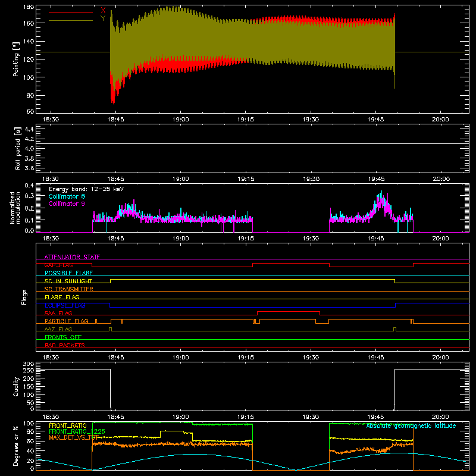This screenshot has height=476, width=476.
Task: Click the 4.0 tick on Roll period axis
Action: tap(29, 149)
